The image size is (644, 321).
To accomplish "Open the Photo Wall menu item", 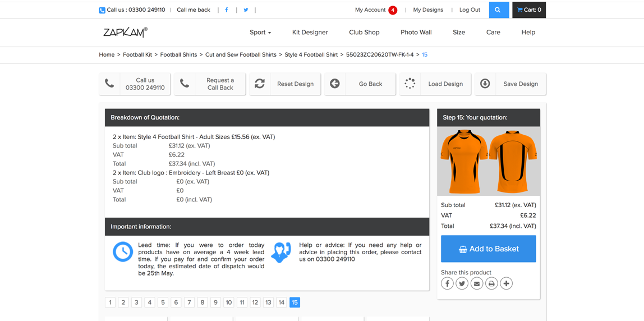I will [x=416, y=32].
